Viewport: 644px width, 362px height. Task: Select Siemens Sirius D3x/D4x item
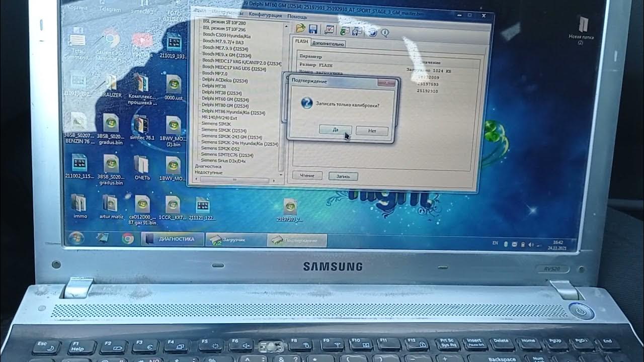(223, 160)
